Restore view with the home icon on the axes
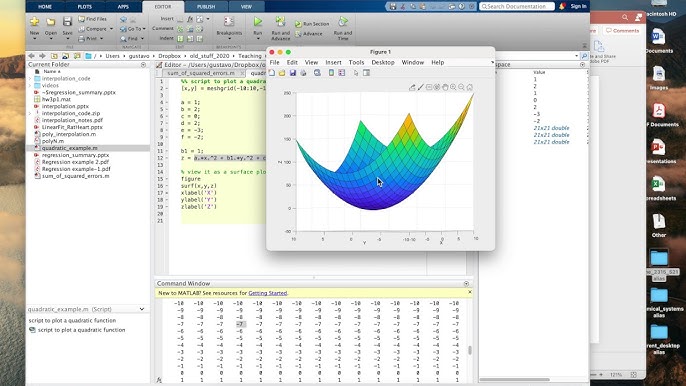 (469, 87)
